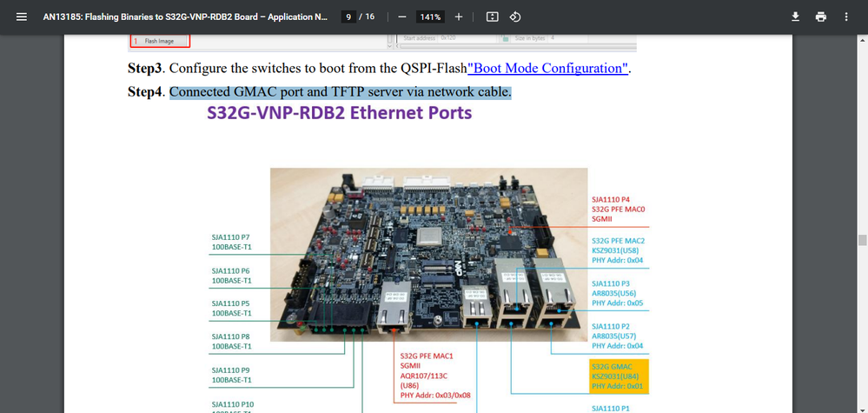Click the SJA1110 P2 AR8035(U57) label
The height and width of the screenshot is (413, 868).
(617, 336)
